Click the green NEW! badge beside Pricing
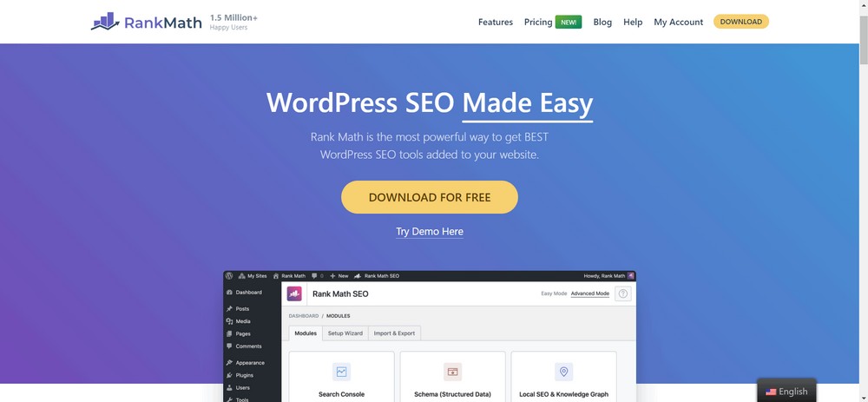This screenshot has width=868, height=402. click(x=569, y=23)
